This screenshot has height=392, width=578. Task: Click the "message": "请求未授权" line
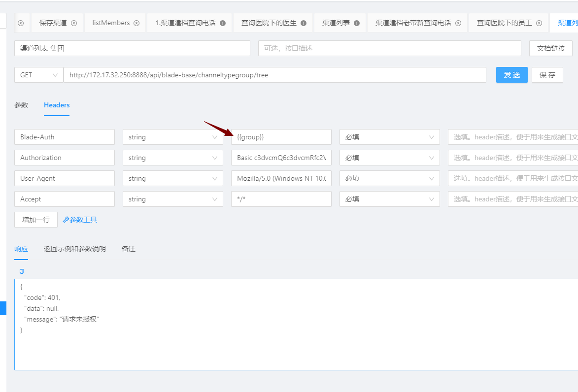[62, 319]
